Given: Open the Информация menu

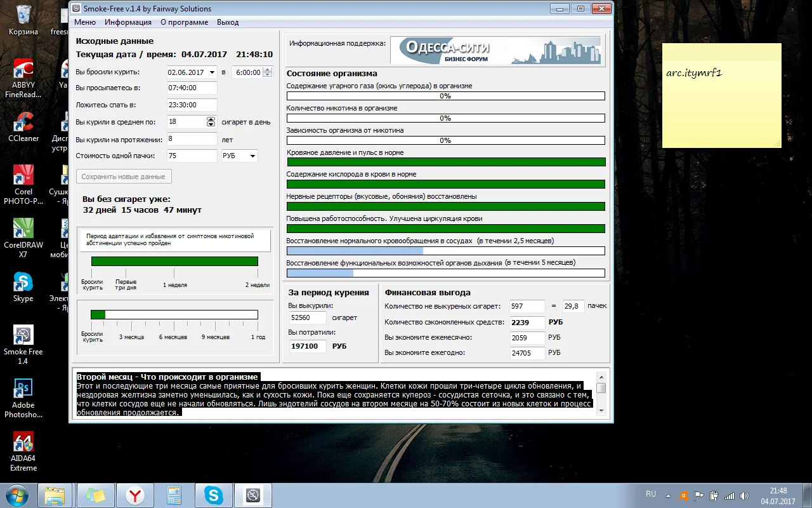Looking at the screenshot, I should click(128, 22).
